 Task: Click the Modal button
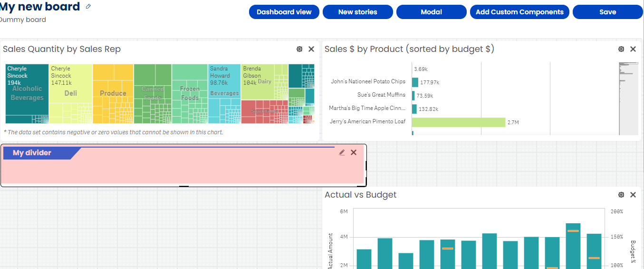432,12
